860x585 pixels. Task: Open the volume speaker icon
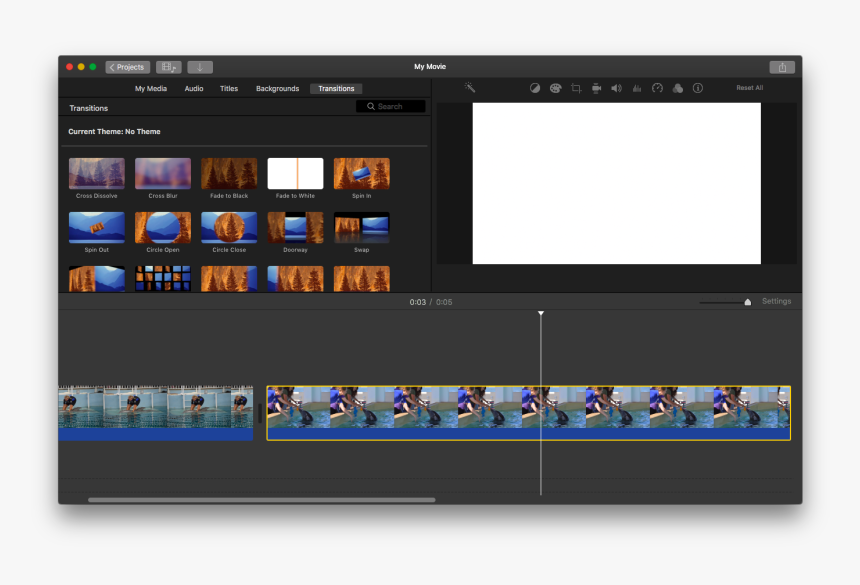[x=616, y=88]
